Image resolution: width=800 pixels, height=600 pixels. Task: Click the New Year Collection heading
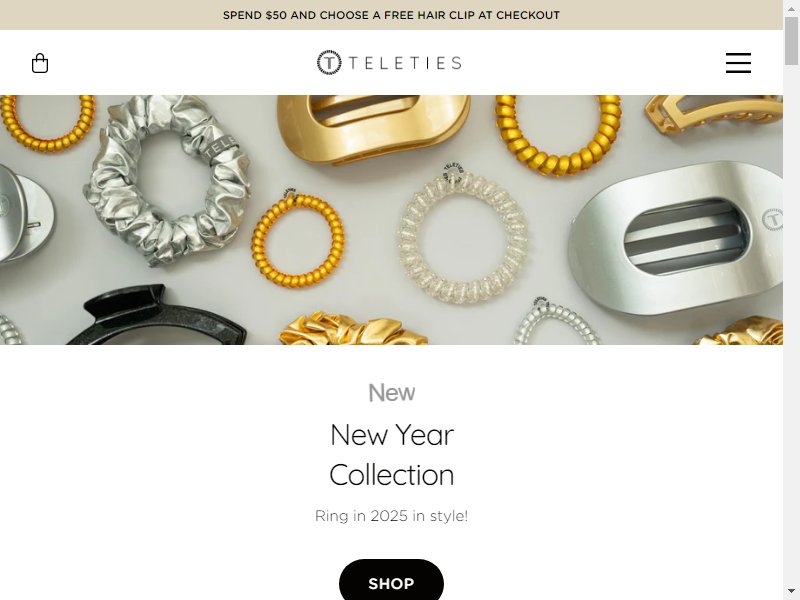click(391, 455)
